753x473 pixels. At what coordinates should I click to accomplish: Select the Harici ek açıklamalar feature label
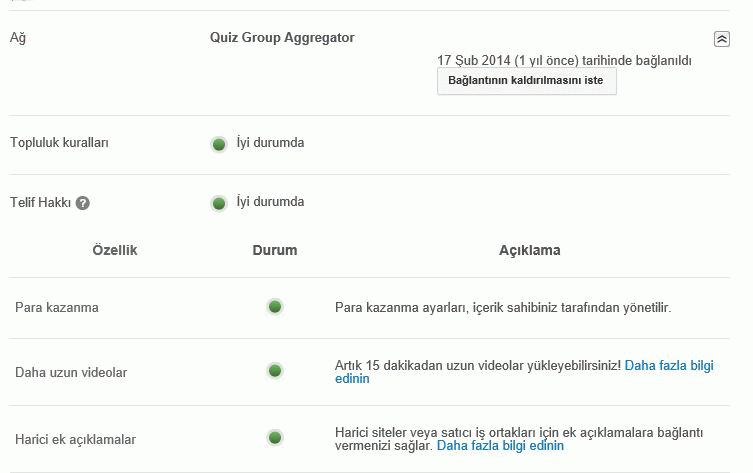click(75, 439)
